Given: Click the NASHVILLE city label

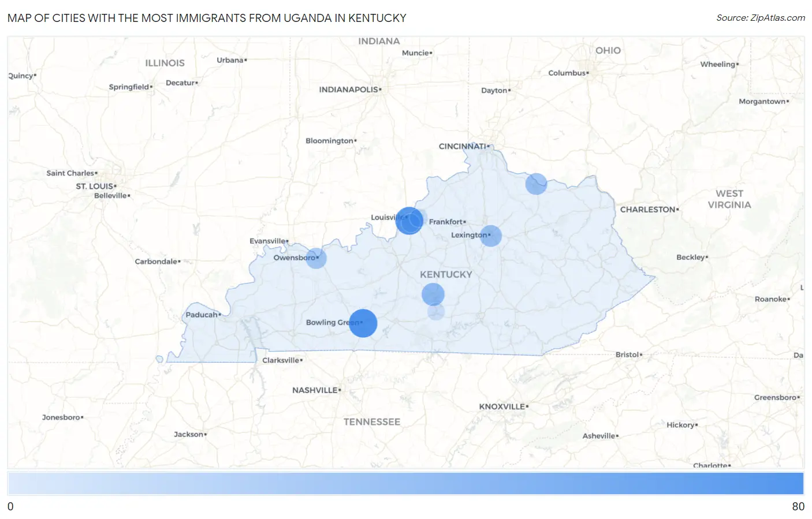Looking at the screenshot, I should (315, 390).
